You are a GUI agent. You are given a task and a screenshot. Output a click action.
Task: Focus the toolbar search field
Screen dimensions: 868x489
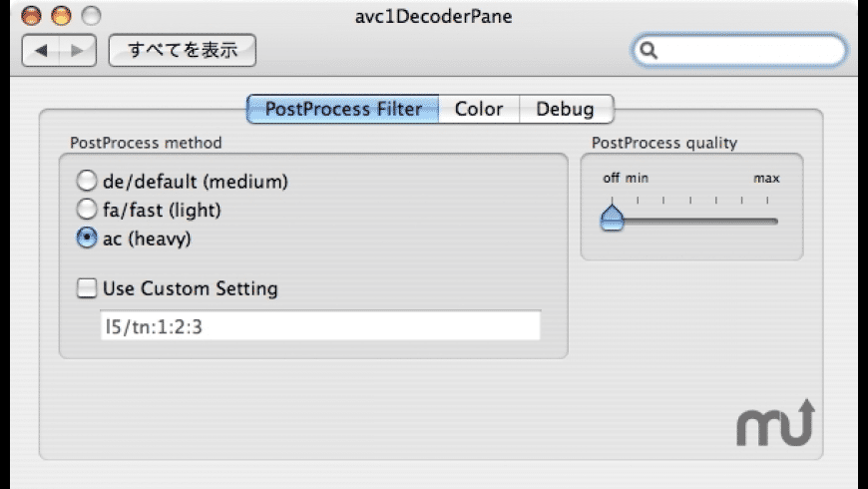click(x=748, y=51)
